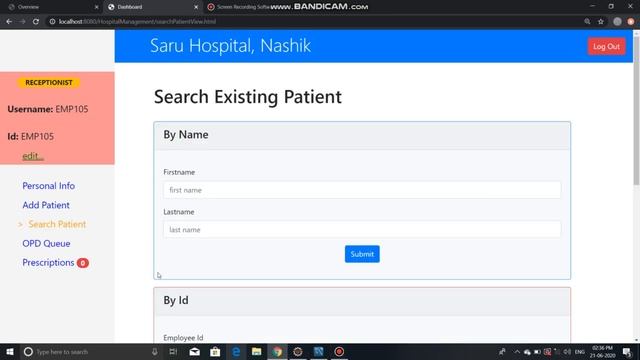The height and width of the screenshot is (360, 640).
Task: Click the taskbar clock and date
Action: pos(602,351)
